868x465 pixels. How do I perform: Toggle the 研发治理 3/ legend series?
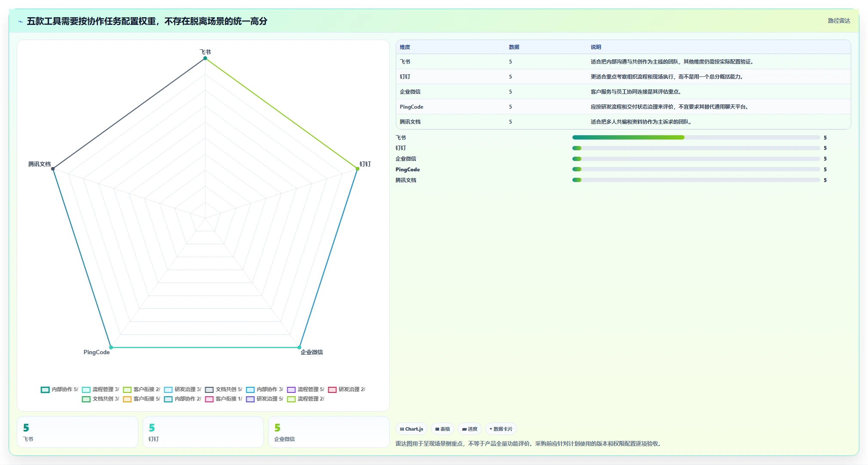click(x=183, y=389)
